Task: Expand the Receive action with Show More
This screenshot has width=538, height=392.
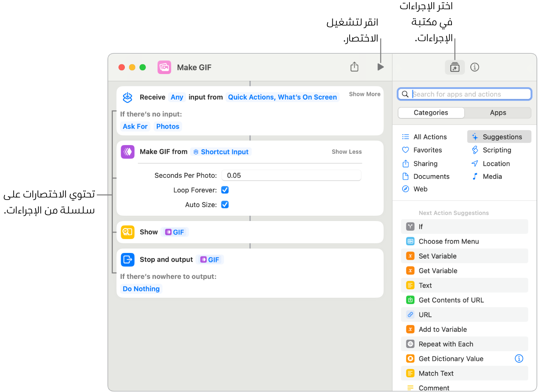Action: (x=364, y=94)
